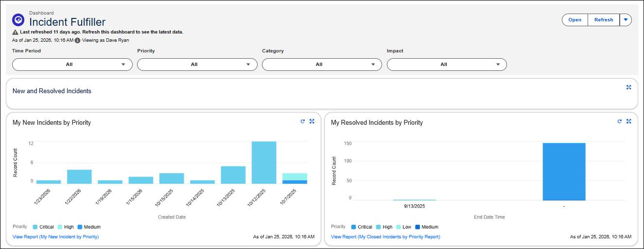Click Critical legend swatch in My New Incidents chart

tap(35, 227)
